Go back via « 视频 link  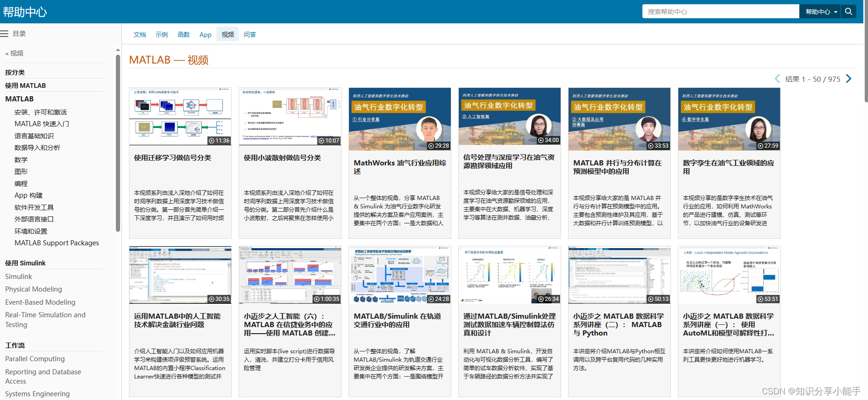pyautogui.click(x=14, y=53)
